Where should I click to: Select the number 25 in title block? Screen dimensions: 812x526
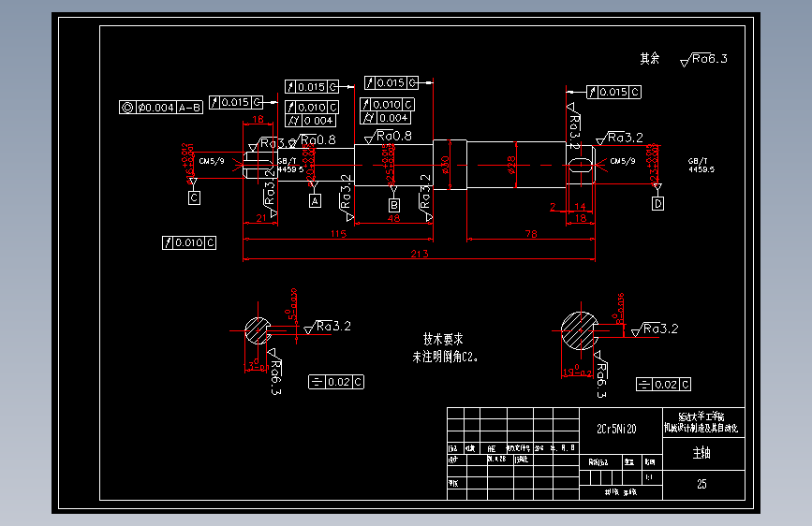pyautogui.click(x=701, y=484)
